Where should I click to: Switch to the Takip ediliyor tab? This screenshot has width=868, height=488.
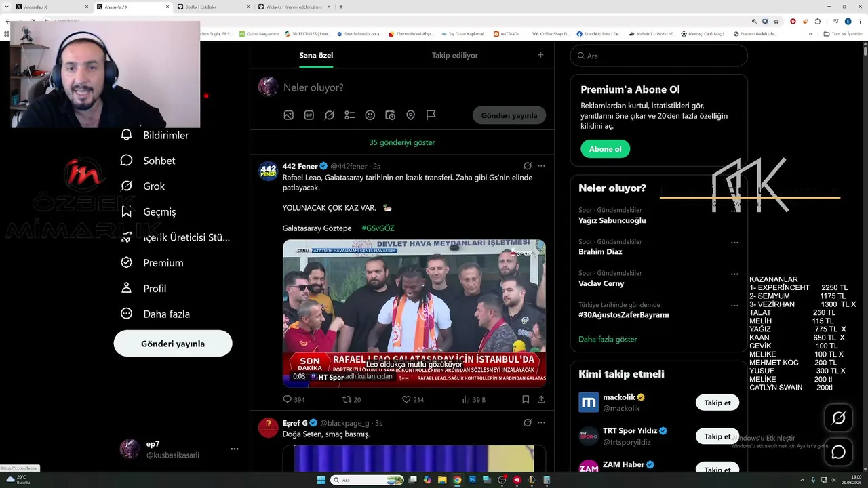click(455, 55)
